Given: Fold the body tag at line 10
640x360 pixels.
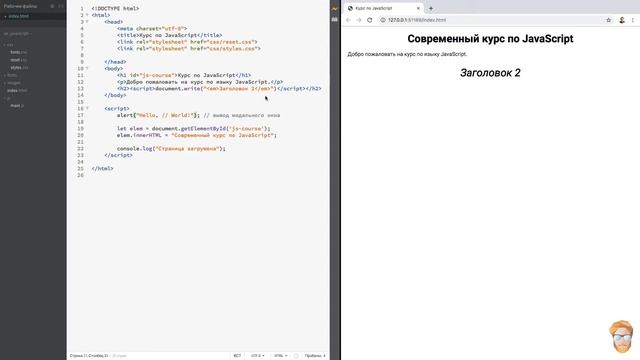Looking at the screenshot, I should point(87,69).
